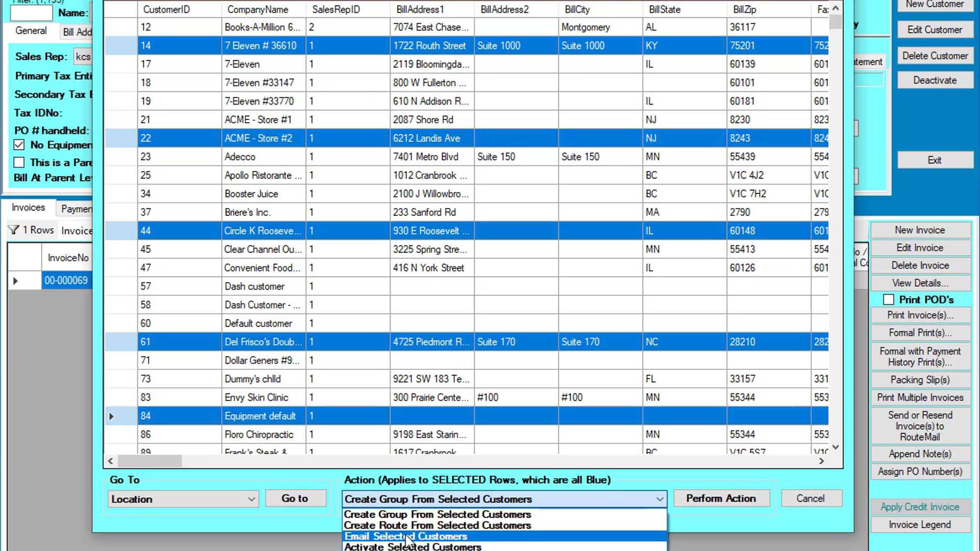Click the grid's horizontal scrollbar right arrow
980x551 pixels.
point(821,461)
